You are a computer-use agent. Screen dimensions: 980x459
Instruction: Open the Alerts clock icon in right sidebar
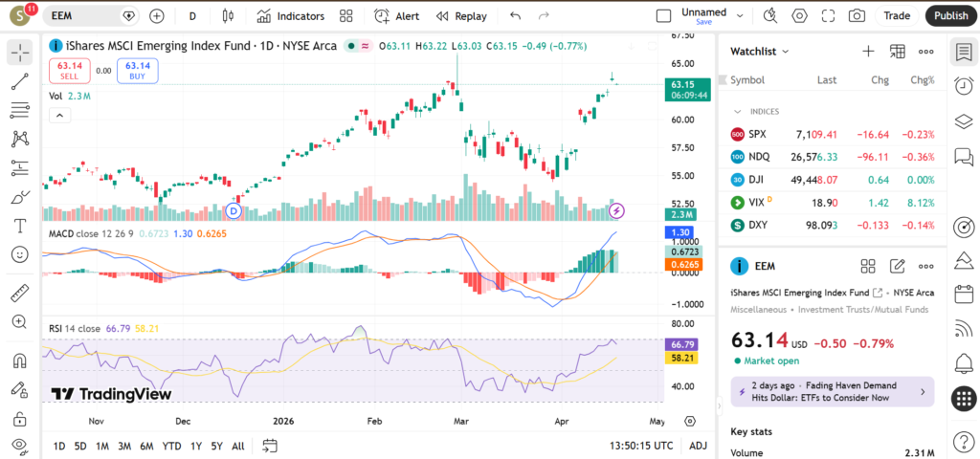963,87
